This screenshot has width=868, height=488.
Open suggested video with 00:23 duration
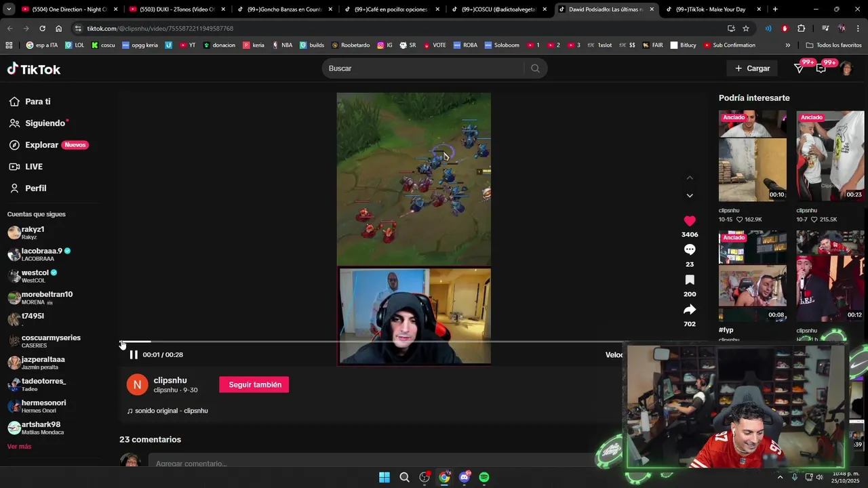pyautogui.click(x=830, y=156)
